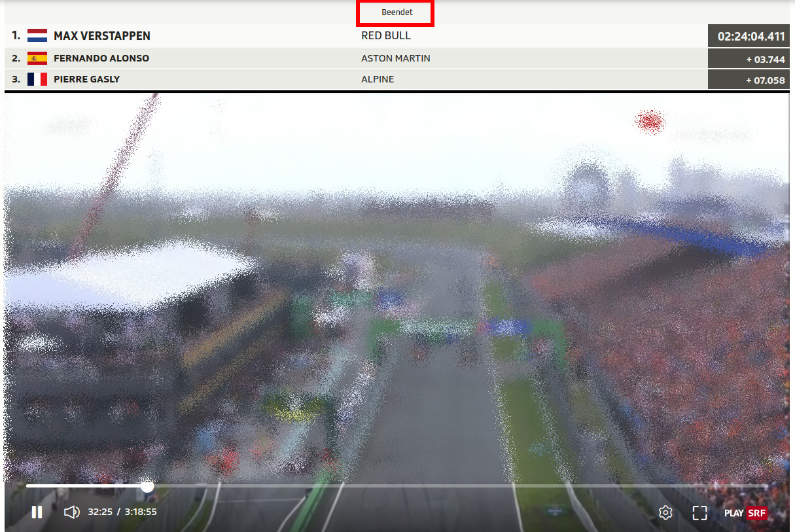Seek on the video progress bar
Image resolution: width=795 pixels, height=532 pixels.
[397, 486]
